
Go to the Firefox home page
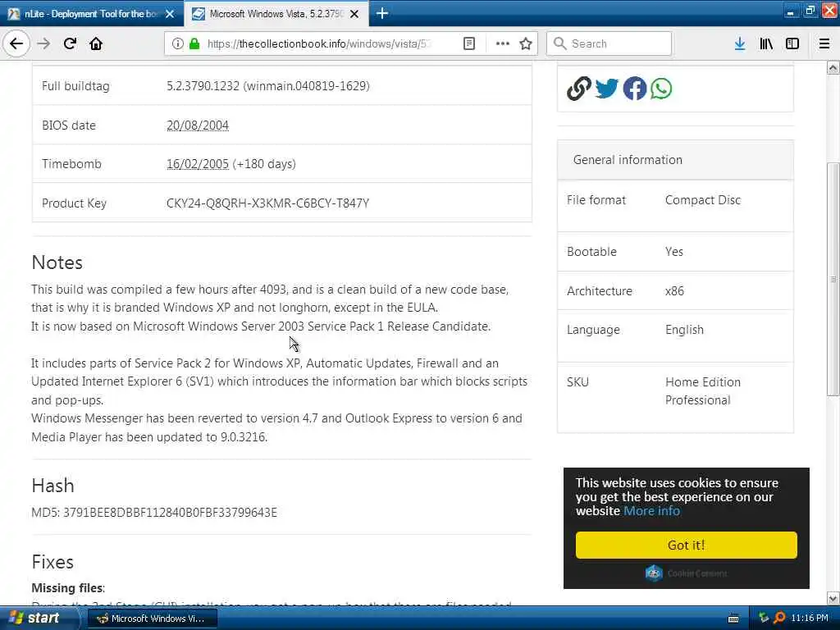coord(96,43)
